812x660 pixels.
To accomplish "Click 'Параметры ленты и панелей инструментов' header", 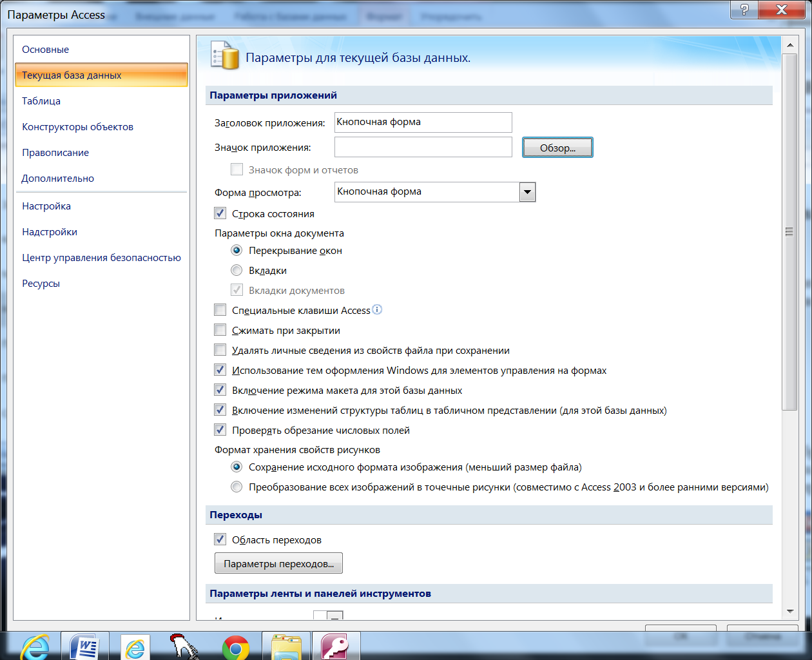I will (x=489, y=594).
